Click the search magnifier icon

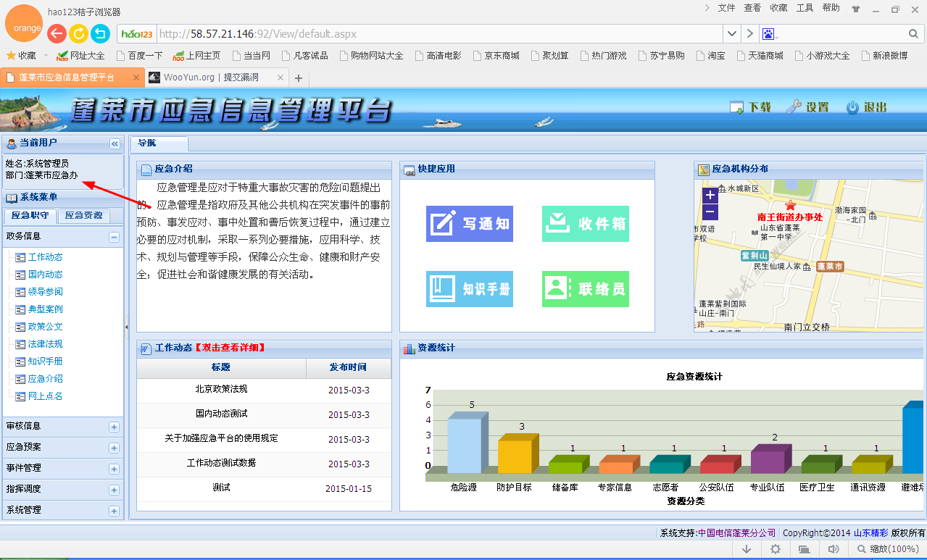click(913, 34)
